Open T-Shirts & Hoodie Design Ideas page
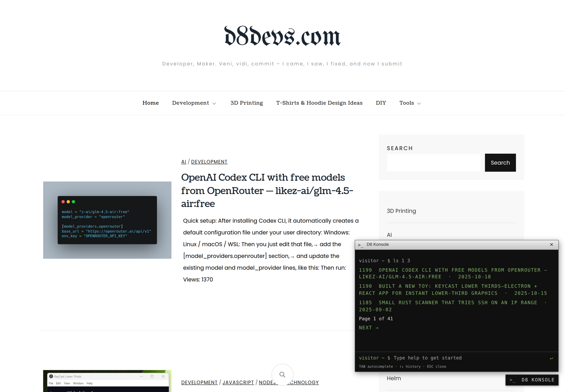The height and width of the screenshot is (392, 565). (x=319, y=103)
